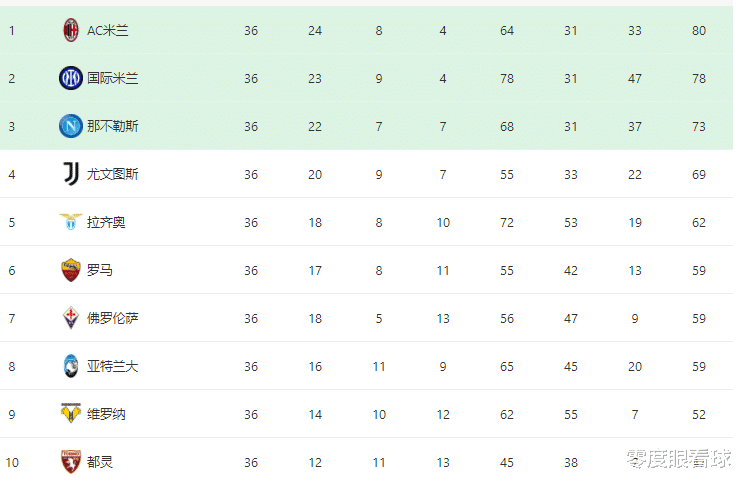The image size is (741, 483).
Task: Click the Fiorentina club crest
Action: point(71,318)
